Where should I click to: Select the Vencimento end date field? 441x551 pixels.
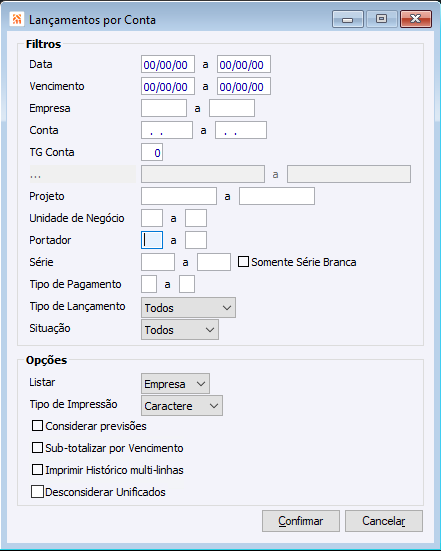pos(244,86)
